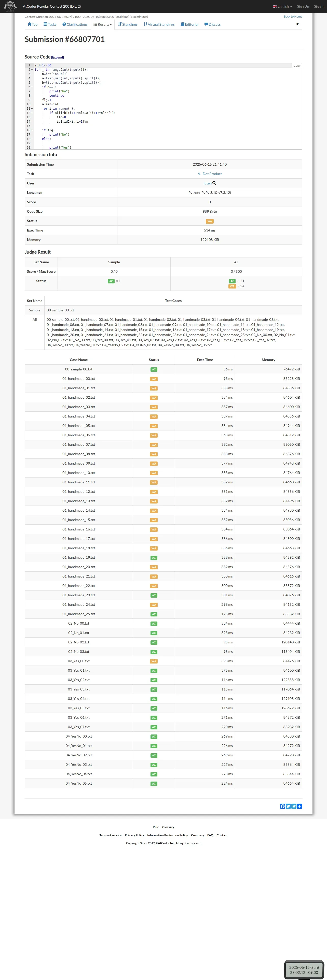This screenshot has height=980, width=327.
Task: Click the AtCoder logo icon
Action: (x=10, y=6)
